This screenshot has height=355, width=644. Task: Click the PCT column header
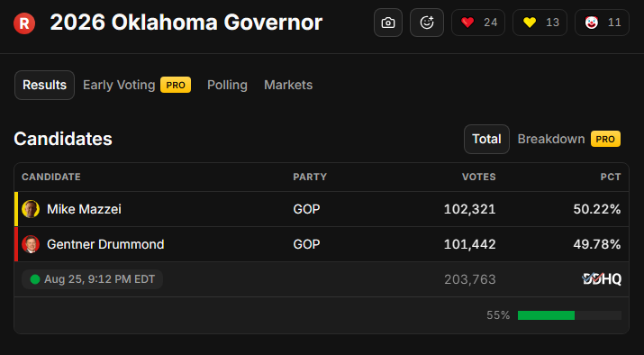[611, 177]
